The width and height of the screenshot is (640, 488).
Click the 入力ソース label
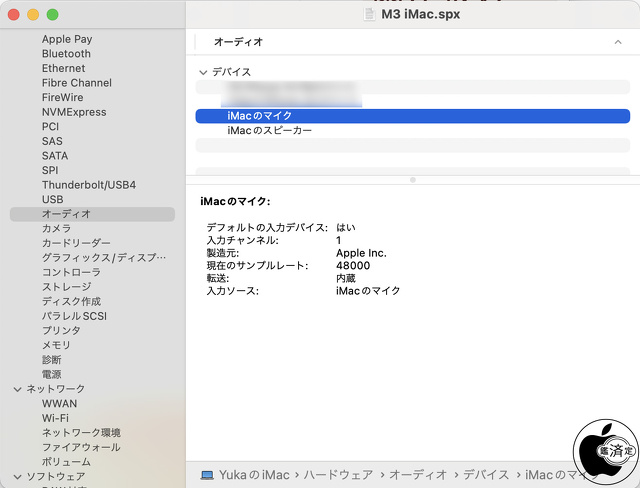(x=233, y=291)
